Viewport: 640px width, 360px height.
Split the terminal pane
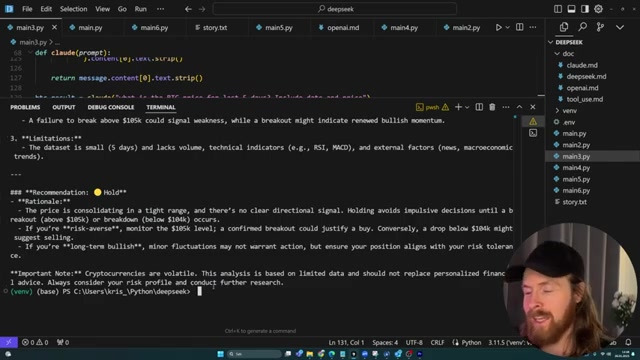[x=479, y=107]
